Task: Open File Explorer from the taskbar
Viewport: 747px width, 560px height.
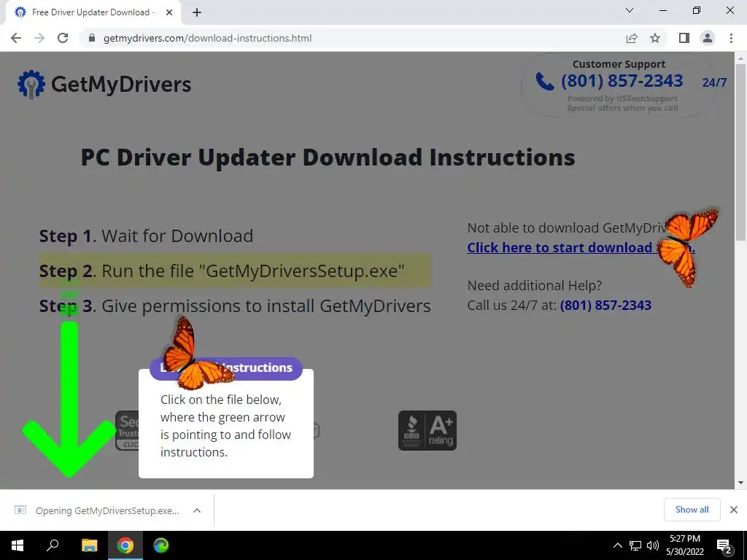Action: point(89,545)
